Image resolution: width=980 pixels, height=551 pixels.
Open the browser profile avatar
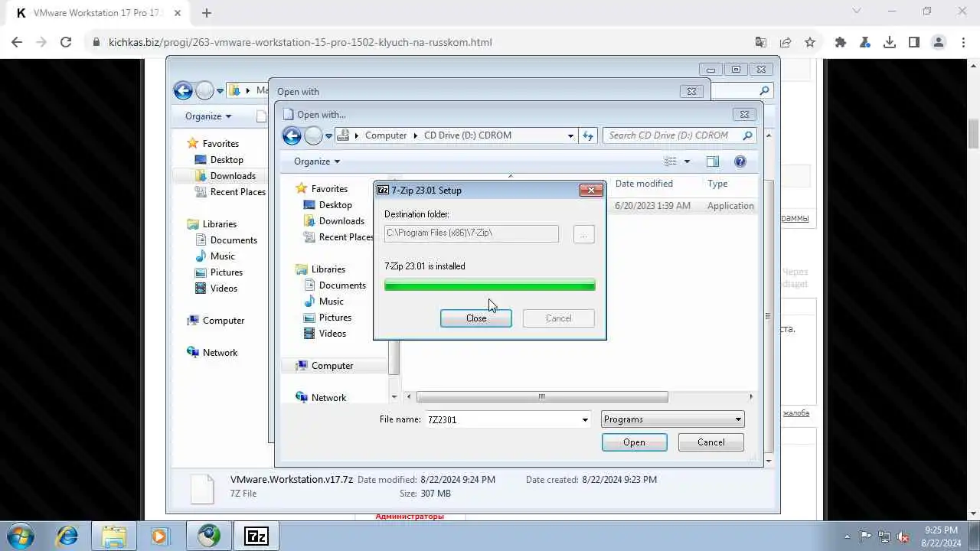click(x=939, y=42)
